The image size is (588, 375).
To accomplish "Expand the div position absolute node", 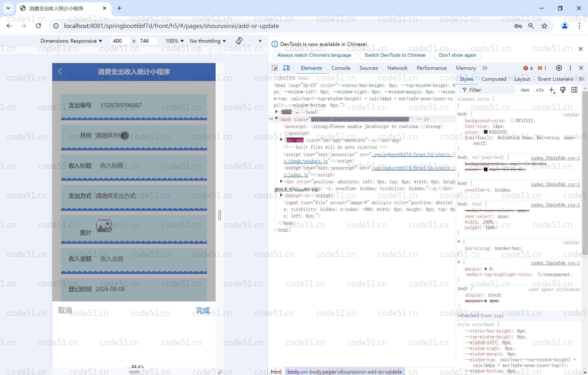I will [281, 181].
